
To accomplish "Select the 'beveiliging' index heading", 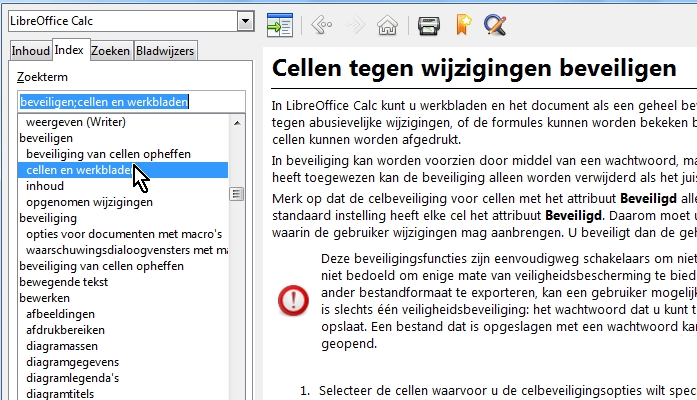I will coord(48,218).
